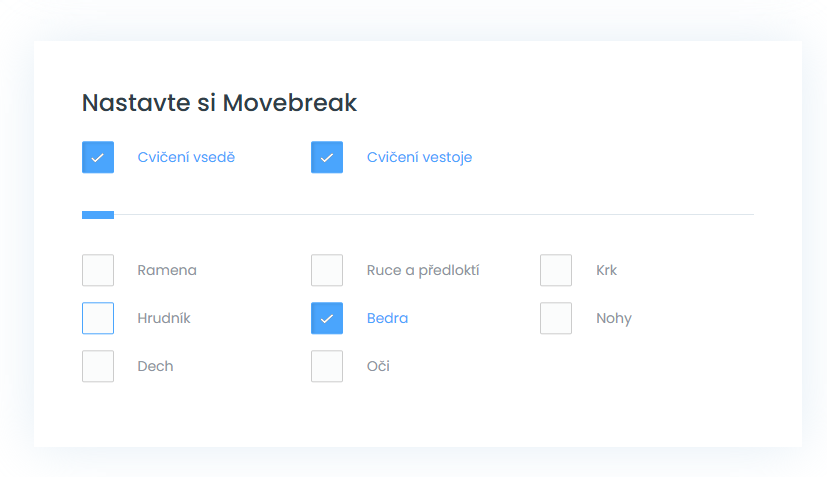This screenshot has height=477, width=827.
Task: Click the Dech text label
Action: (x=156, y=366)
